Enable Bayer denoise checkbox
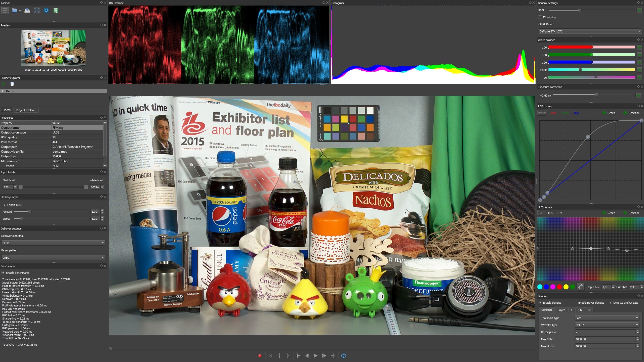Viewport: 644px width, 362px height. (x=575, y=303)
